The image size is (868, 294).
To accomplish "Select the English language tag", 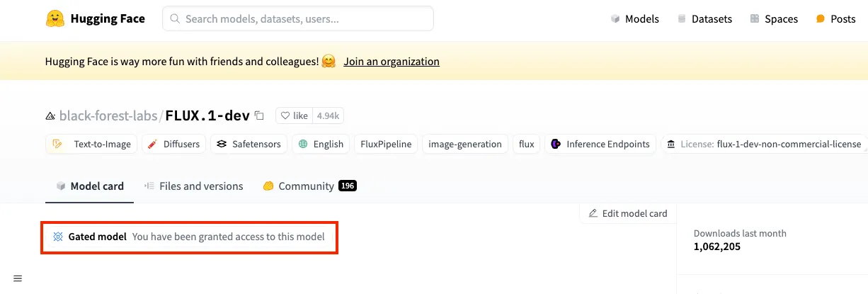I will (x=321, y=144).
